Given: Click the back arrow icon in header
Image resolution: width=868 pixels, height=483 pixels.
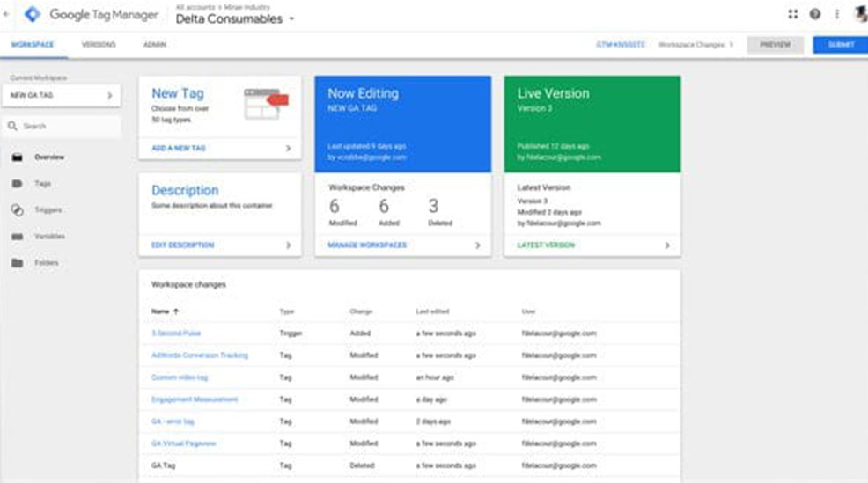Looking at the screenshot, I should [x=7, y=14].
